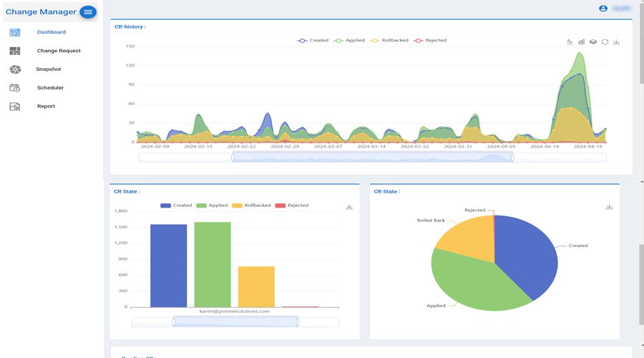Screen dimensions: 644x358
Task: Open the user profile icon
Action: [x=603, y=9]
